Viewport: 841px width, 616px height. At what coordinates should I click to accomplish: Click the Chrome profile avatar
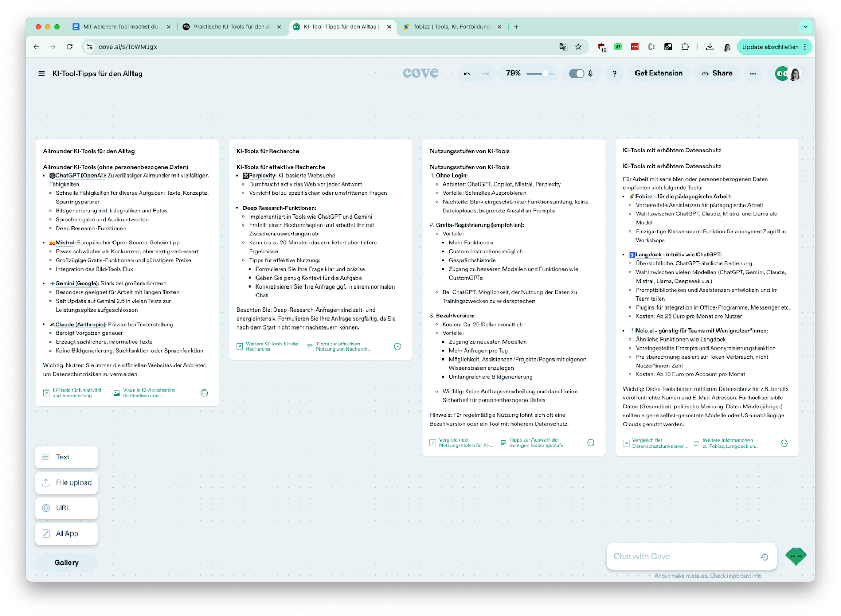pyautogui.click(x=727, y=47)
